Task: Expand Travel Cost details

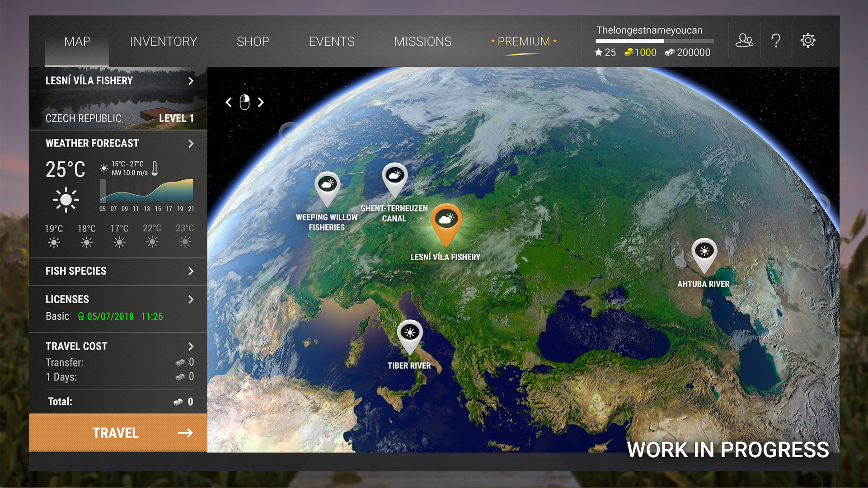Action: (191, 347)
